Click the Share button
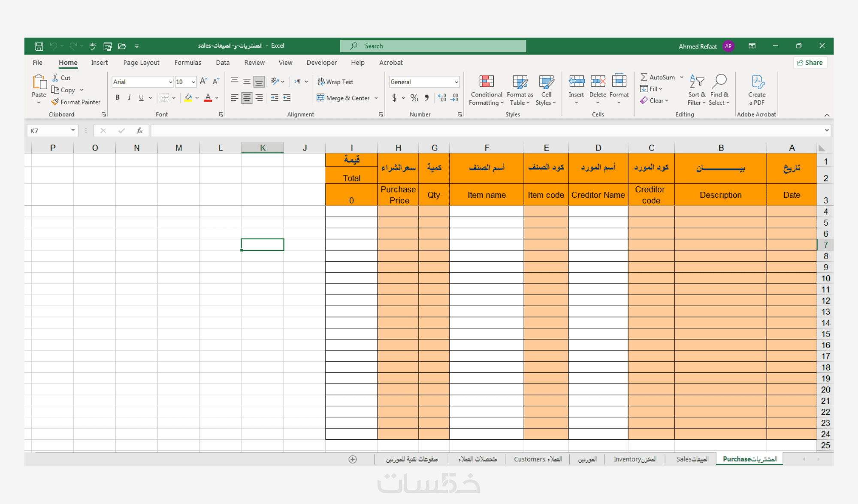The image size is (858, 504). [810, 63]
